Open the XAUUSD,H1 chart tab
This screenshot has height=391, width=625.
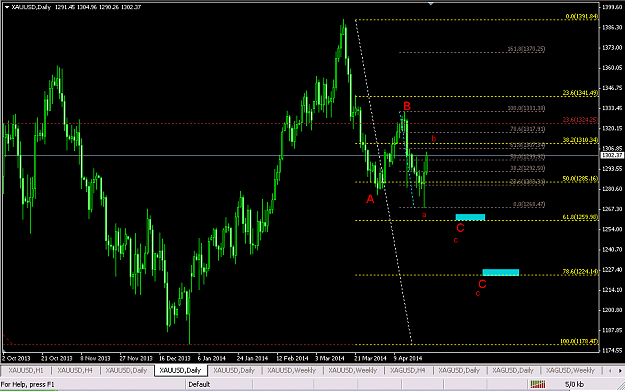click(26, 370)
